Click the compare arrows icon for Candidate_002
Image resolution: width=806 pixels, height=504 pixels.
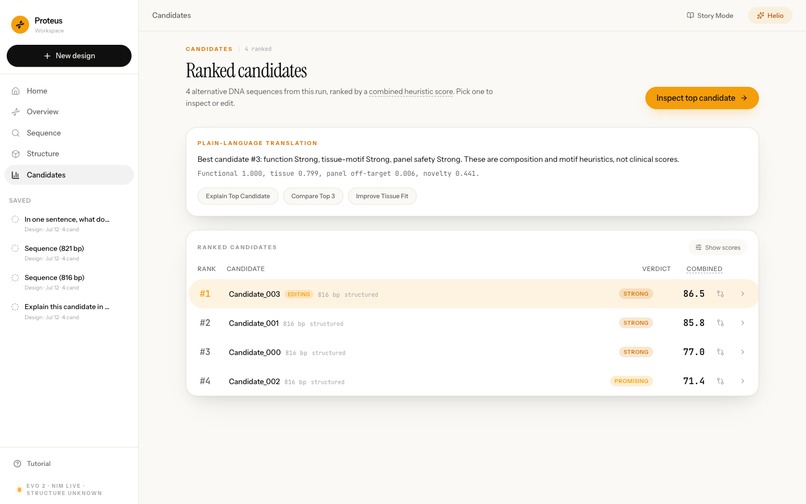720,381
